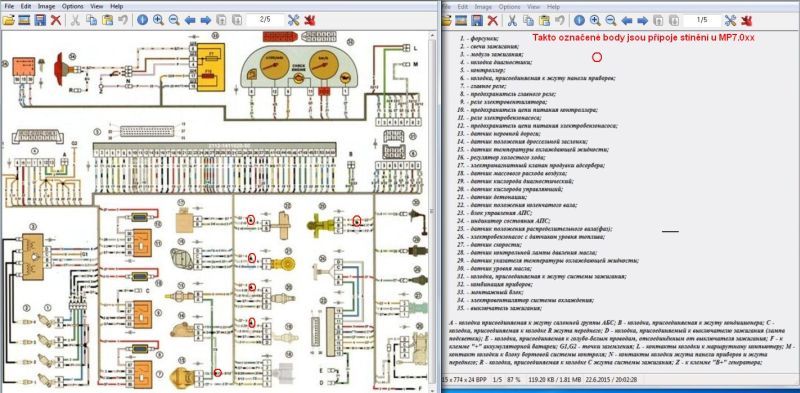
Task: Click the vertical scrollbar of the wiring diagram window
Action: [434, 209]
